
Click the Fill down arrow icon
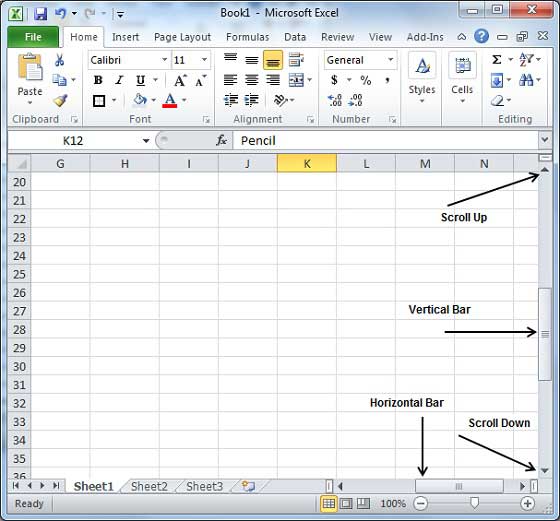(x=497, y=80)
